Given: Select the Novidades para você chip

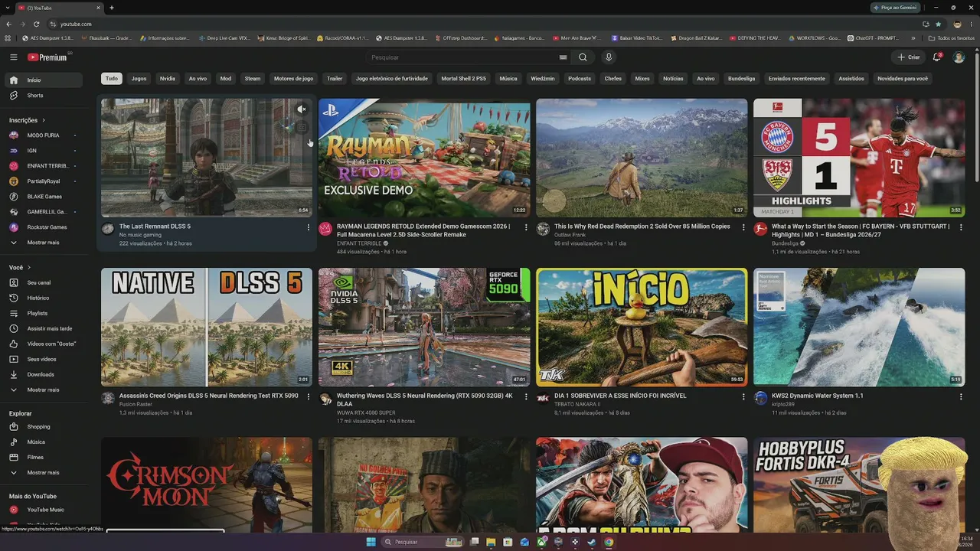Looking at the screenshot, I should click(903, 79).
